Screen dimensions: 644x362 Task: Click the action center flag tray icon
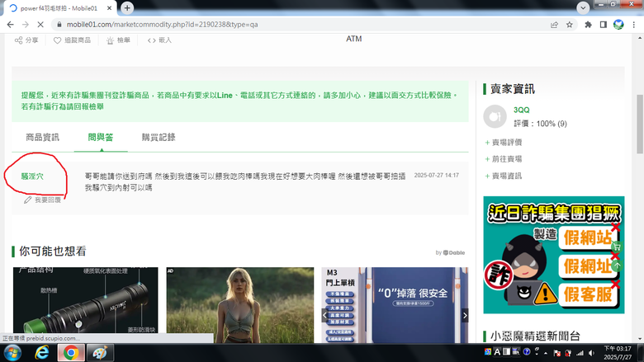[x=557, y=353]
